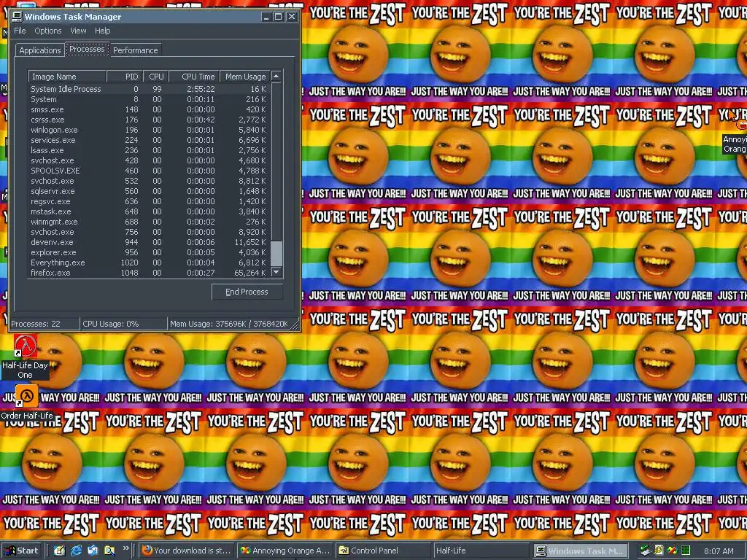The width and height of the screenshot is (747, 560).
Task: Select Everything.exe in the process list
Action: [149, 262]
